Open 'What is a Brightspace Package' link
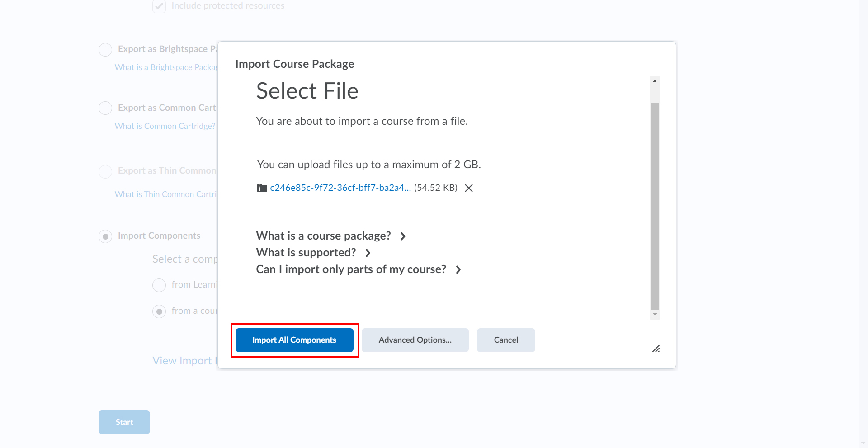This screenshot has height=448, width=868. coord(166,67)
